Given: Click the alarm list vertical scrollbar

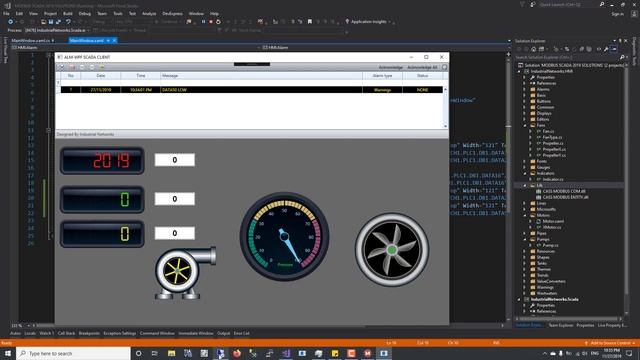Looking at the screenshot, I should [x=445, y=108].
